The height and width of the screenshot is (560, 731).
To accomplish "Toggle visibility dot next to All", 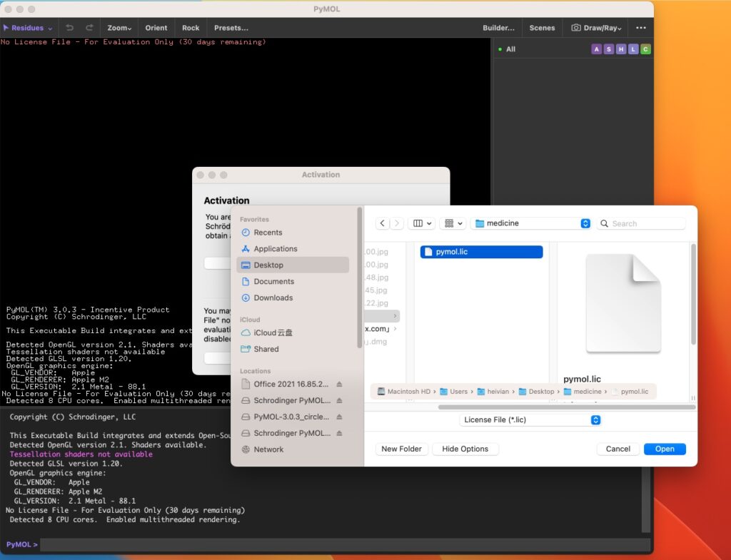I will pos(498,49).
